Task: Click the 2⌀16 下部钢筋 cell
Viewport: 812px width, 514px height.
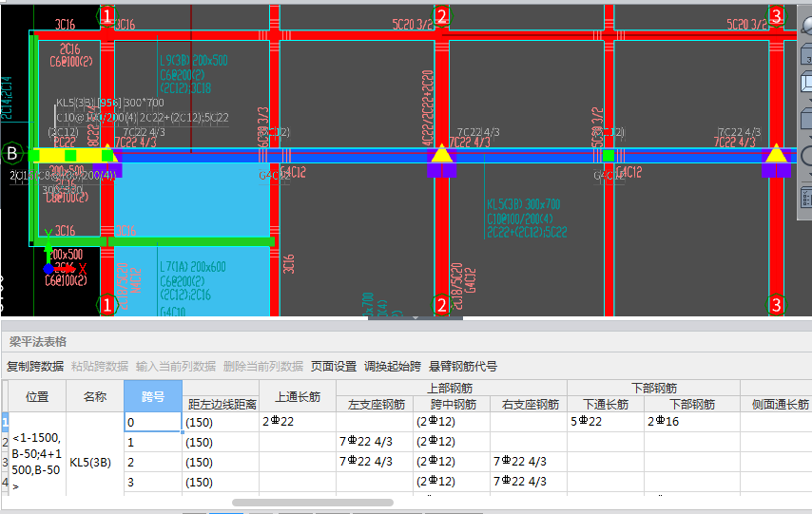Action: [x=692, y=422]
